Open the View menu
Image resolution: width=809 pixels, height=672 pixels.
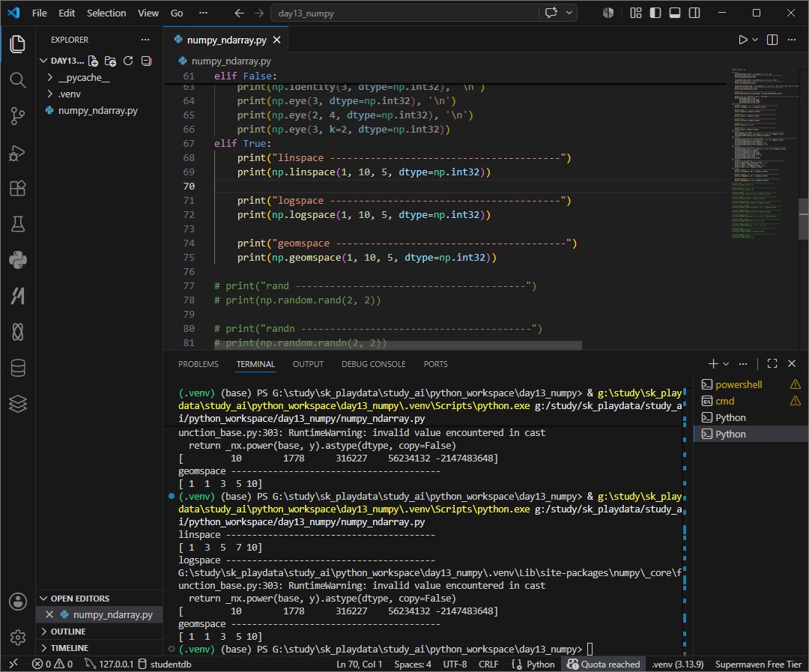coord(148,13)
